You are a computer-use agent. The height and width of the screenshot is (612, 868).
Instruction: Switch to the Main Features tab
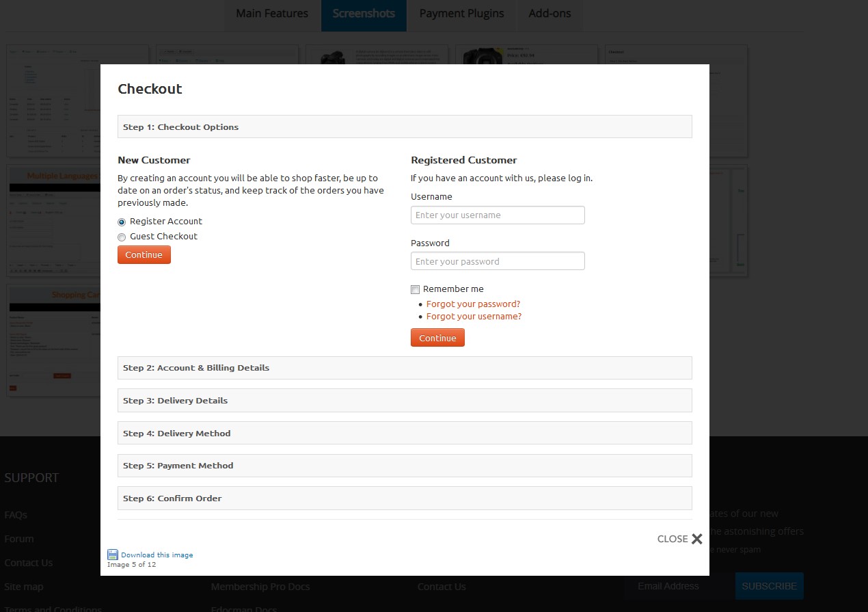[272, 14]
